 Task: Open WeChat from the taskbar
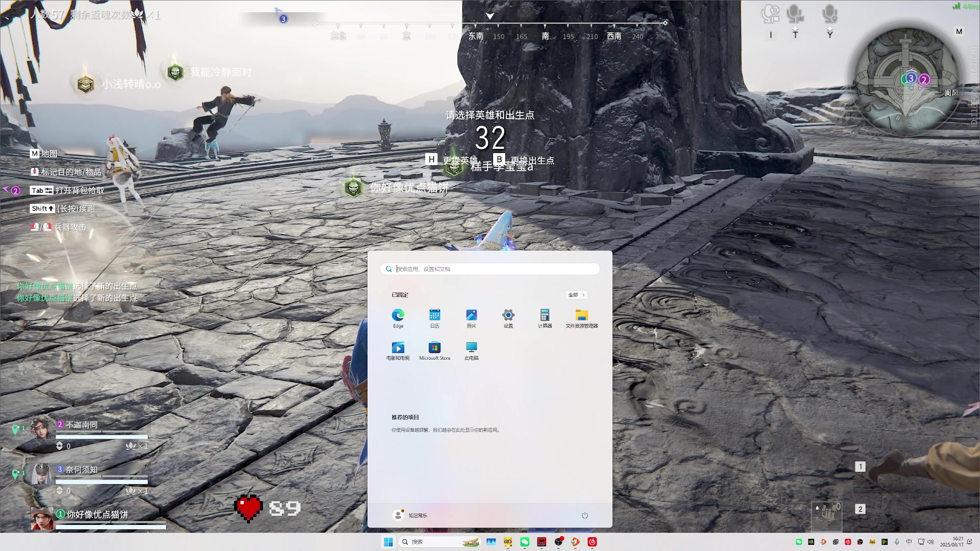click(x=525, y=542)
